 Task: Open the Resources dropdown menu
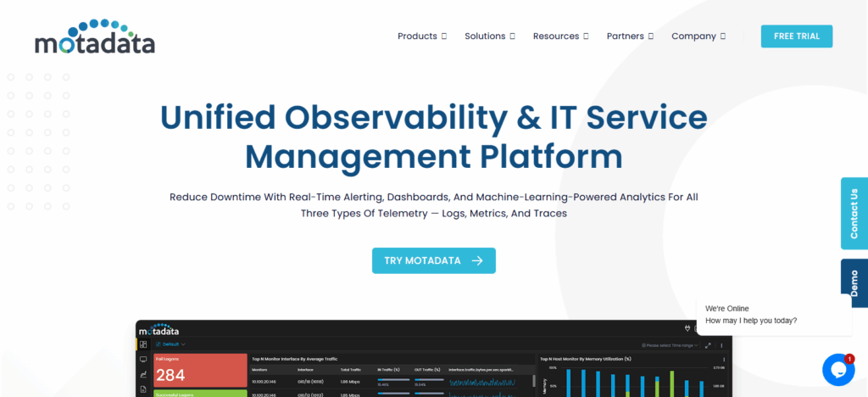click(559, 36)
